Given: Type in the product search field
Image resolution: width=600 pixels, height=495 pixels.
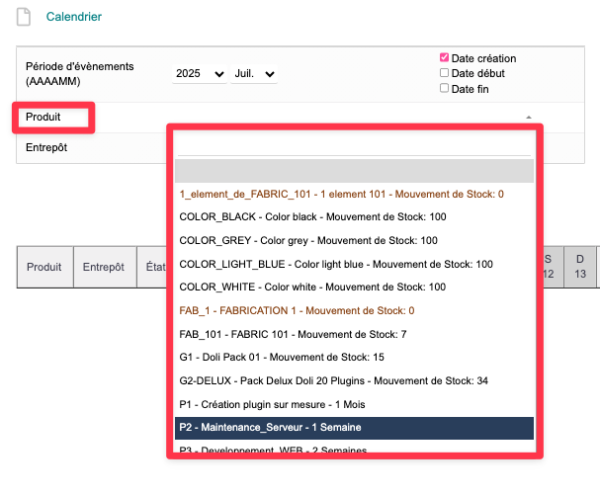Looking at the screenshot, I should tap(354, 145).
